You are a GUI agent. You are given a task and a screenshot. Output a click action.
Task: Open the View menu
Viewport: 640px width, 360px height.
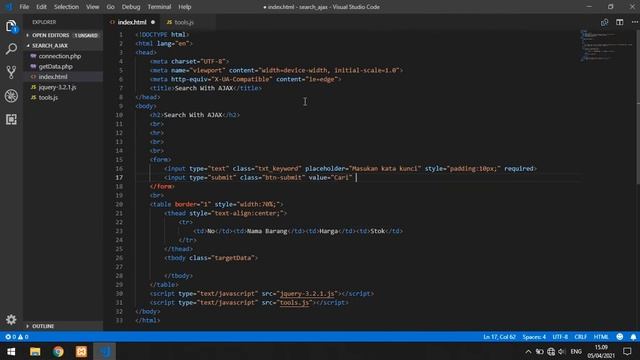93,7
